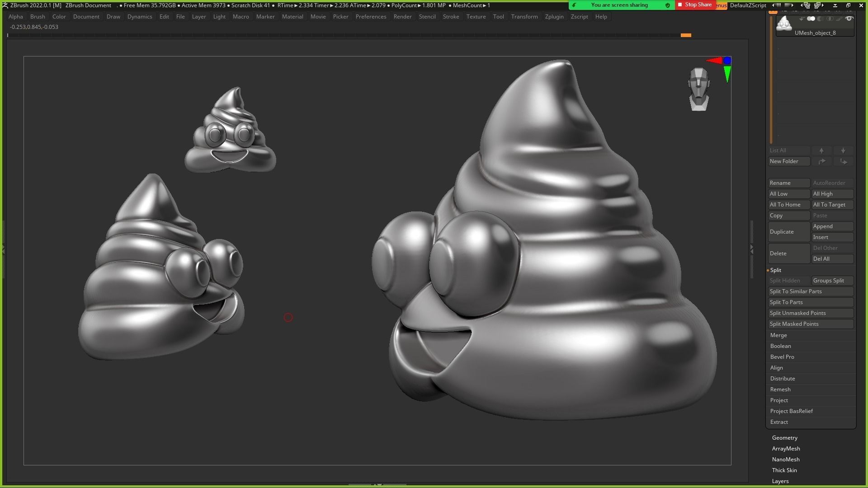The width and height of the screenshot is (868, 488).
Task: Click the right shelf divider handle
Action: pos(751,249)
